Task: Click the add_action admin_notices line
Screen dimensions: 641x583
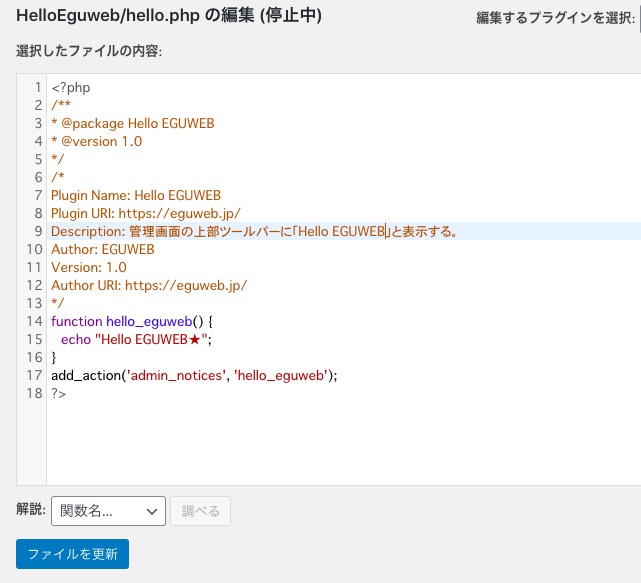Action: click(194, 376)
